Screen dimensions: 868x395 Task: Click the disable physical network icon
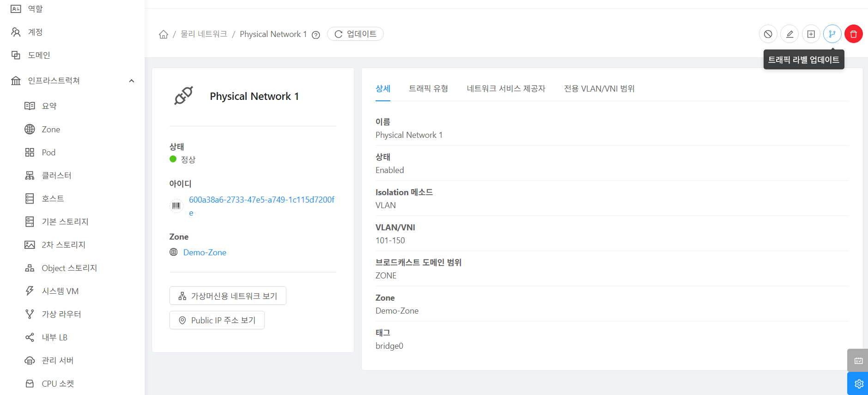[x=768, y=34]
